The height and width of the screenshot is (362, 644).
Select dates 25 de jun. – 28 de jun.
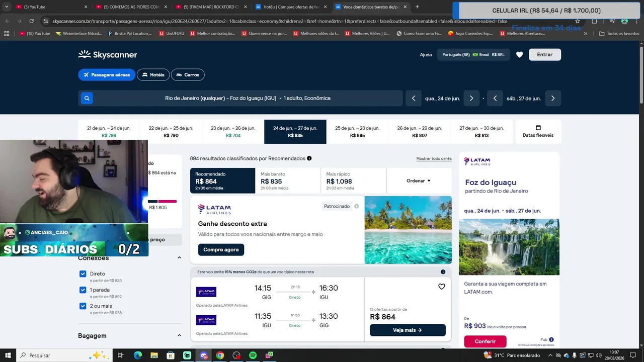357,132
